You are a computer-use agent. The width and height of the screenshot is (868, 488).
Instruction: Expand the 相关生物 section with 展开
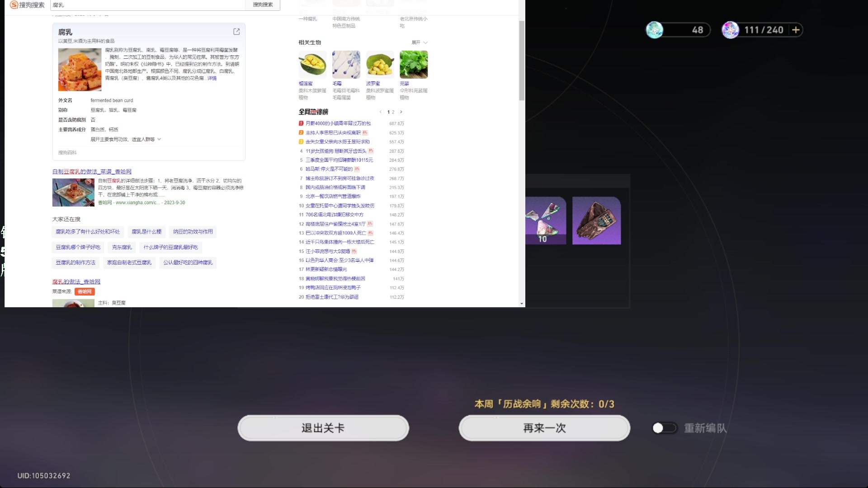pos(419,42)
